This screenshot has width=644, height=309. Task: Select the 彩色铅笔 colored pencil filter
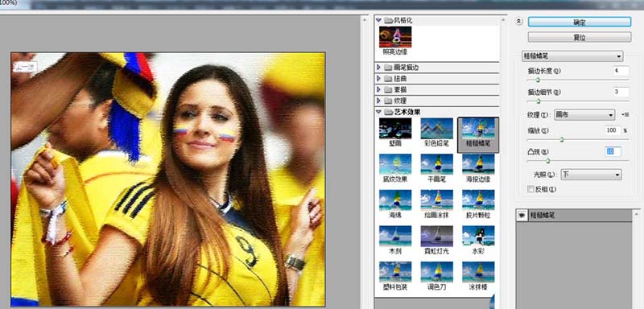[436, 133]
